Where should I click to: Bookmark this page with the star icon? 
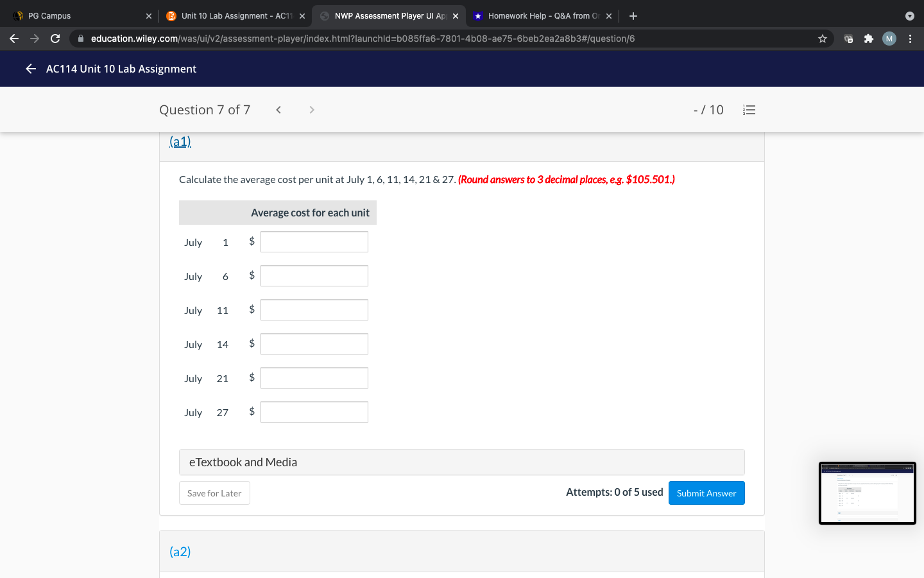point(823,39)
